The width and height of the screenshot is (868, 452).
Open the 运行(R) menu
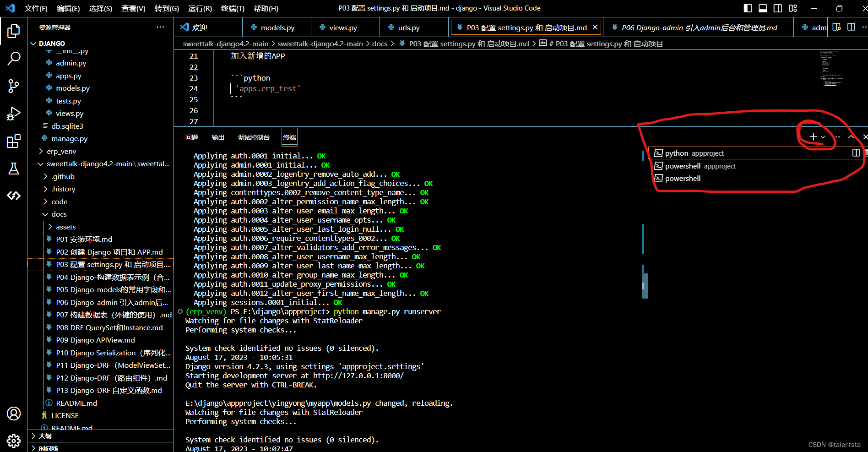coord(199,8)
